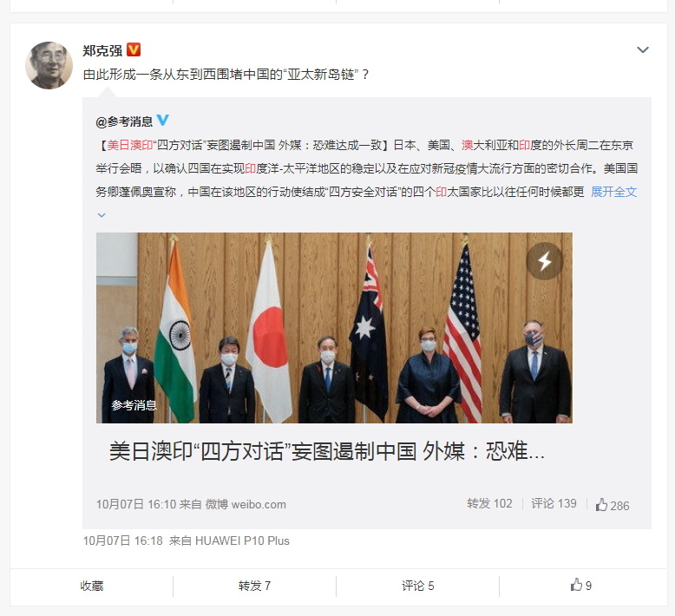Open 郑克强 profile avatar picture
Viewport: 675px width, 616px height.
tap(49, 65)
